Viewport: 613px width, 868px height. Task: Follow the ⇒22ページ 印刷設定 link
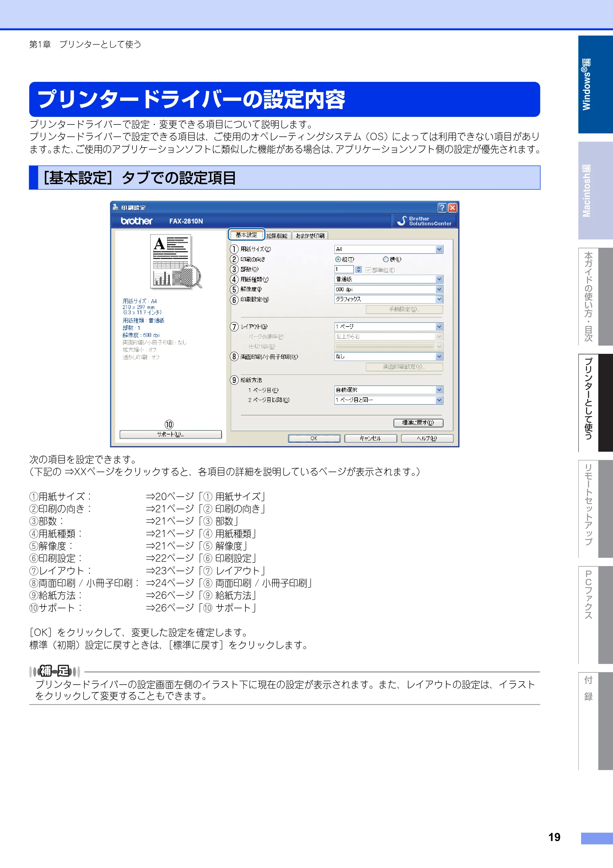coord(201,558)
